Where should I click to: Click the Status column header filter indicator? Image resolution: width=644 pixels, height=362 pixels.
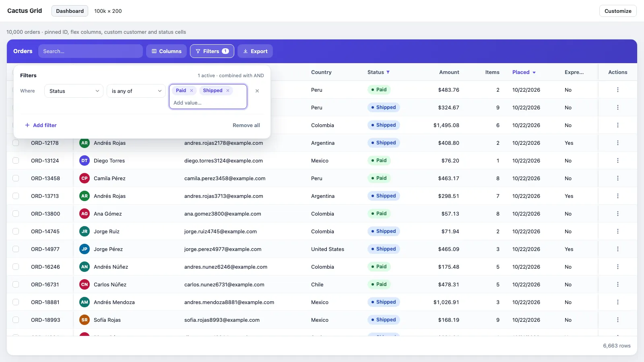click(x=388, y=72)
